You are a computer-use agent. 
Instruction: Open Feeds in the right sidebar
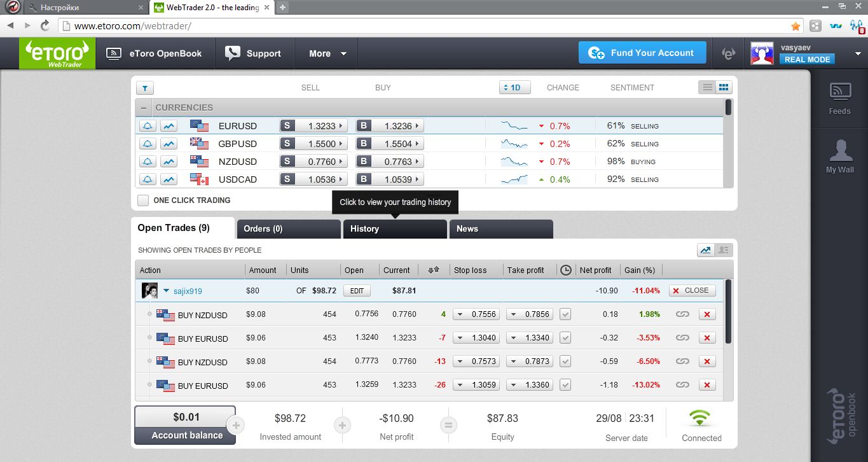(x=839, y=99)
